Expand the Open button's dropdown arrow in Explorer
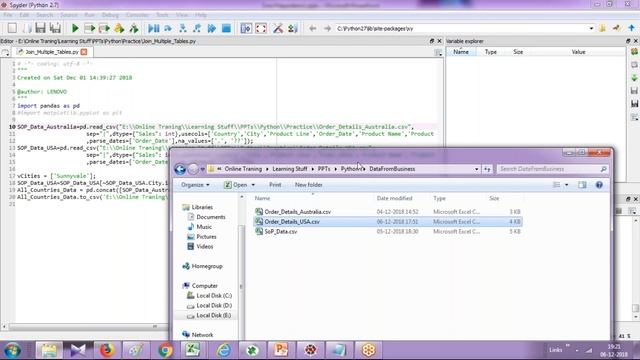The image size is (640, 360). (x=253, y=185)
